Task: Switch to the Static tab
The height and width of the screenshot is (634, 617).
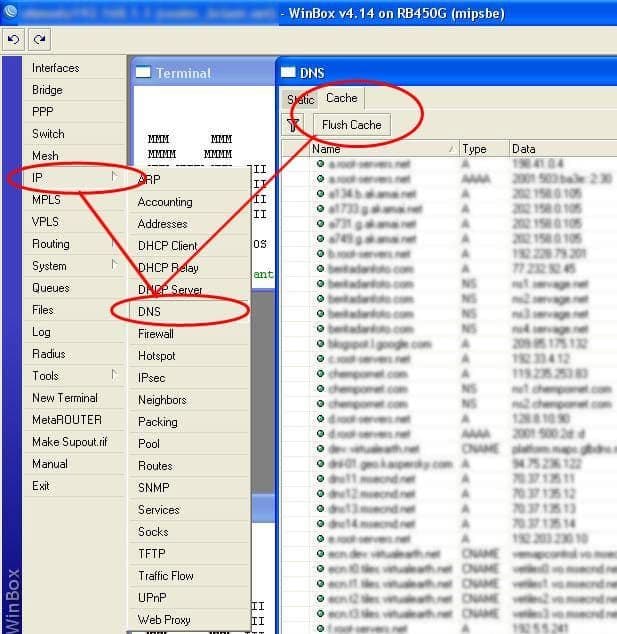Action: [300, 99]
